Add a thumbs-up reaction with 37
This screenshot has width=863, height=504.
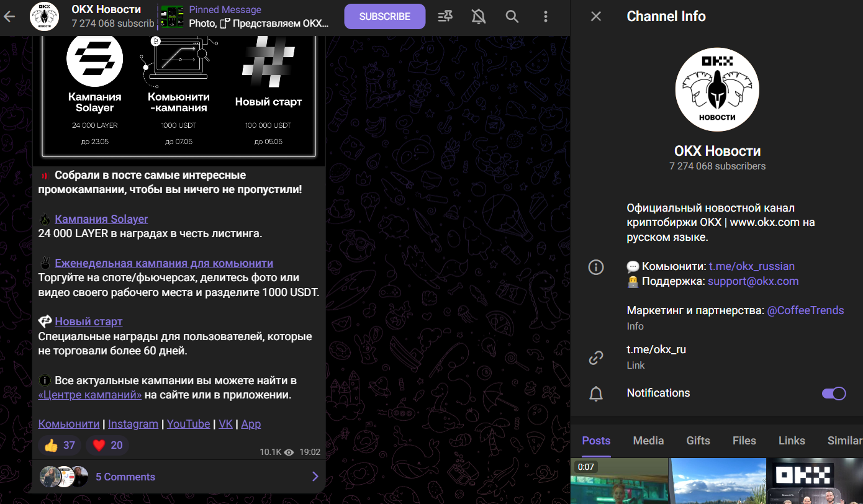(x=60, y=445)
